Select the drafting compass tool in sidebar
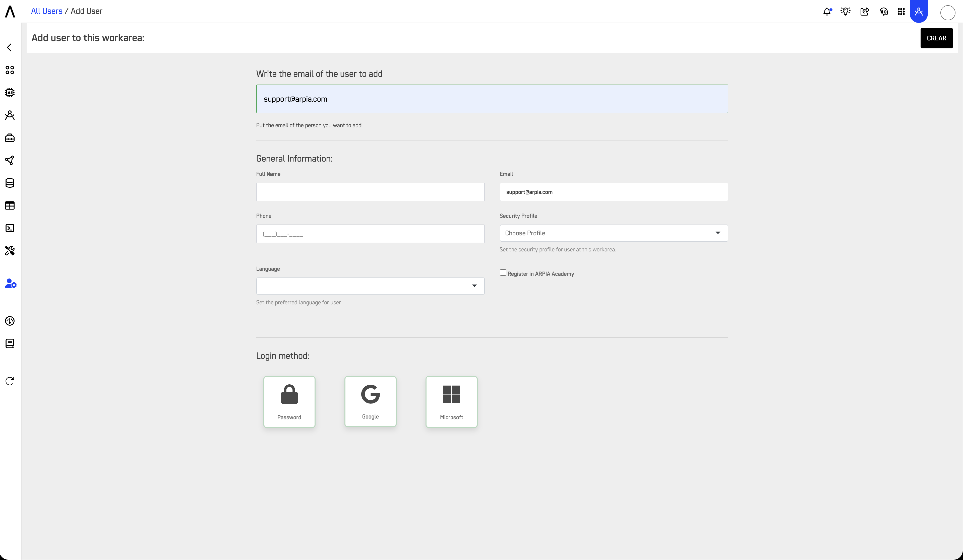The height and width of the screenshot is (560, 963). [10, 115]
